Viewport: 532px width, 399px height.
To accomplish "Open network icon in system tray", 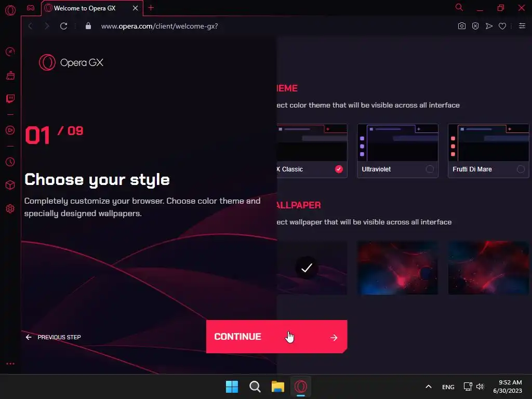I will [x=468, y=387].
